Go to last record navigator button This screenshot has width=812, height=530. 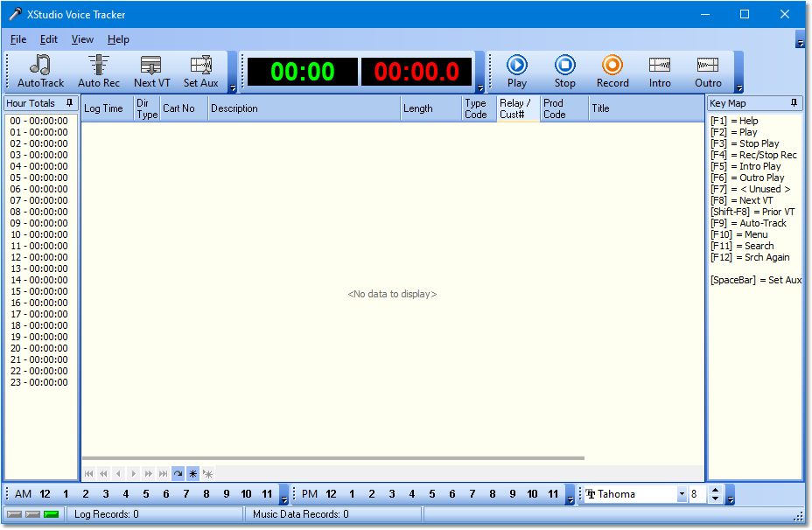(163, 473)
